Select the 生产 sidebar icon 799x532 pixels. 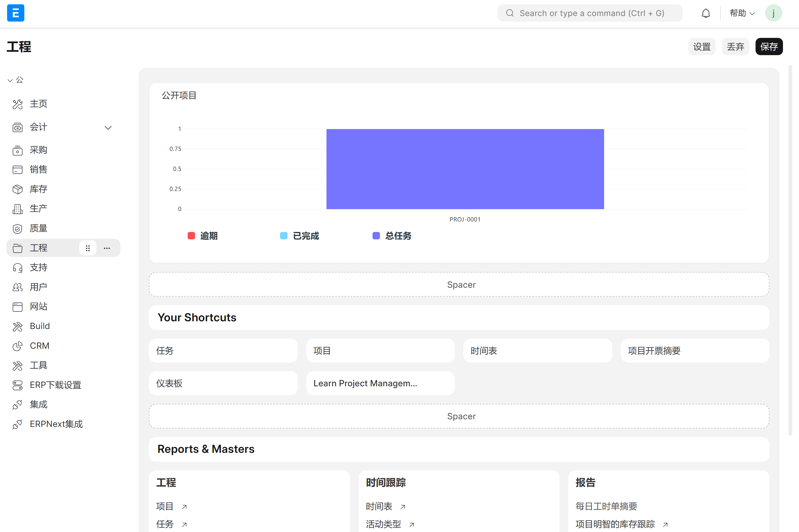[x=17, y=209]
